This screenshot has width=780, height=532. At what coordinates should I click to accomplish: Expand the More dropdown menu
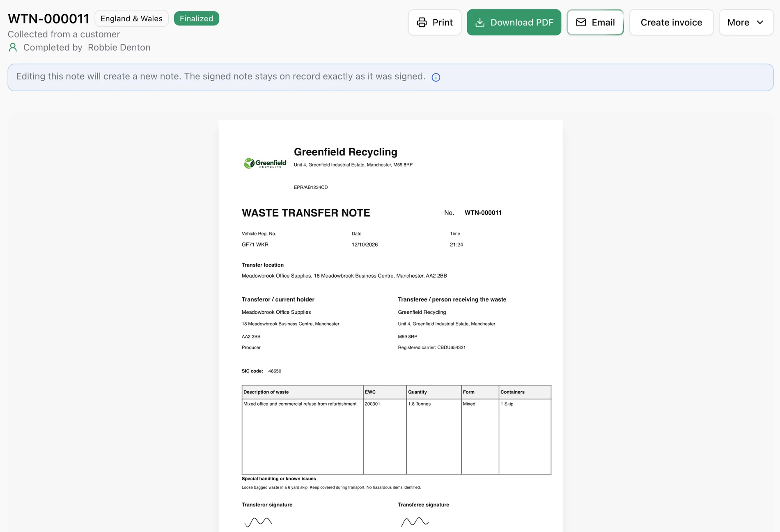(746, 23)
